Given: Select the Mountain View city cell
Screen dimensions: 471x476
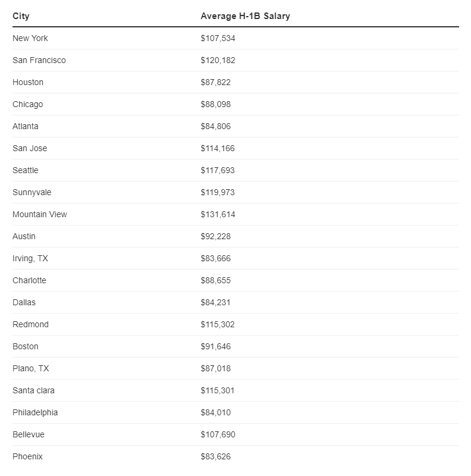Looking at the screenshot, I should coord(40,214).
